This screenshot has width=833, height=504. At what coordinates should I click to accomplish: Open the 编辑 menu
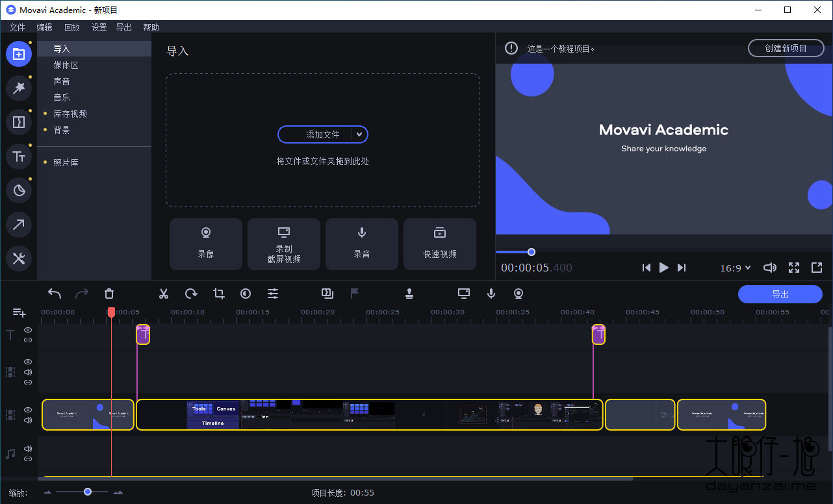click(44, 27)
